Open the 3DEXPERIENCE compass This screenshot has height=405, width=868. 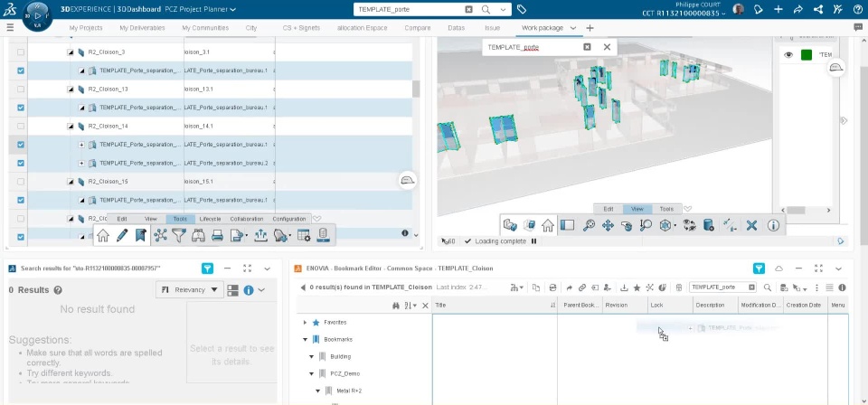click(37, 15)
